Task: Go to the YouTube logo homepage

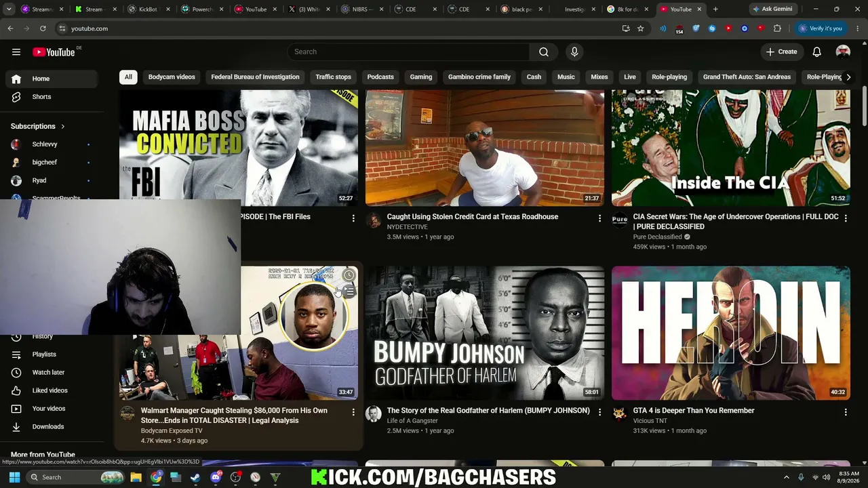Action: [x=54, y=52]
